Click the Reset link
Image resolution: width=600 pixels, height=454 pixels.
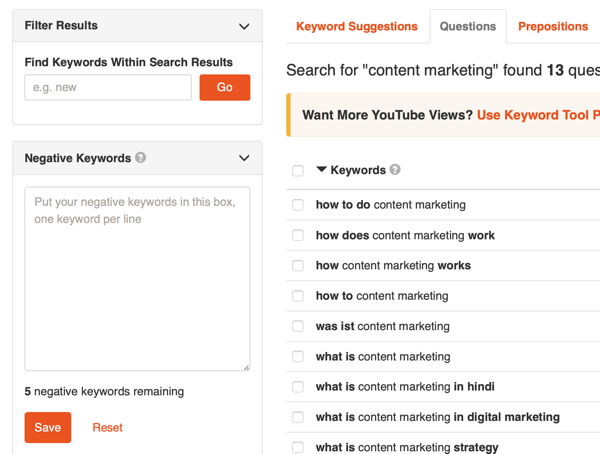pos(108,427)
